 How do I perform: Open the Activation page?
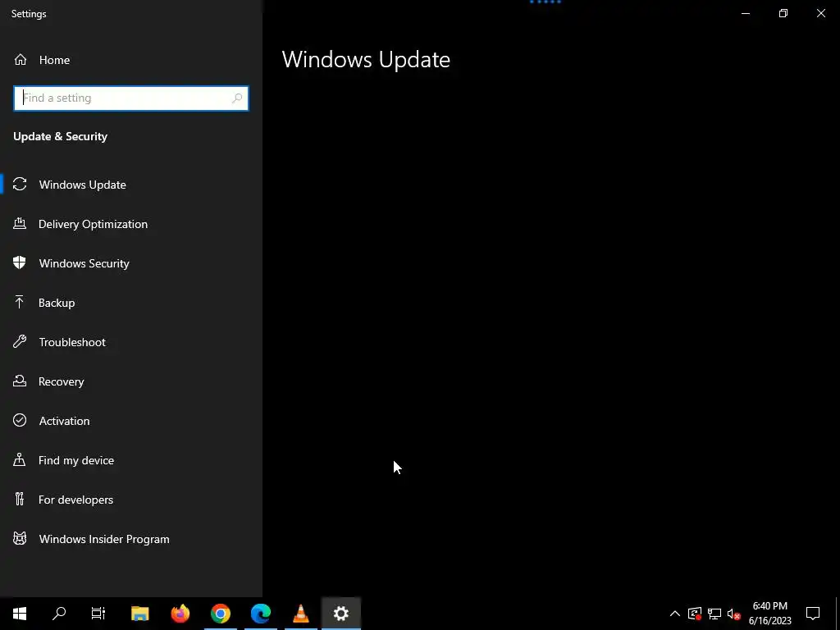click(x=131, y=421)
